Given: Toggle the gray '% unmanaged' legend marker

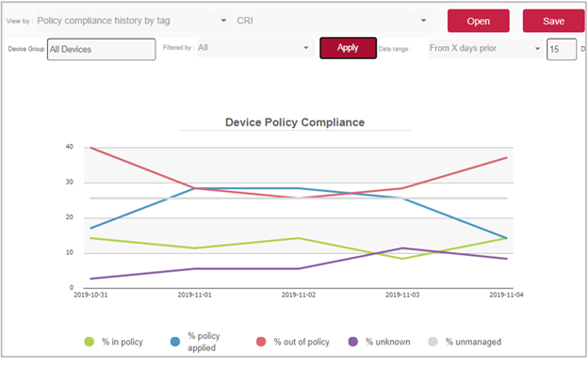Looking at the screenshot, I should [x=433, y=342].
